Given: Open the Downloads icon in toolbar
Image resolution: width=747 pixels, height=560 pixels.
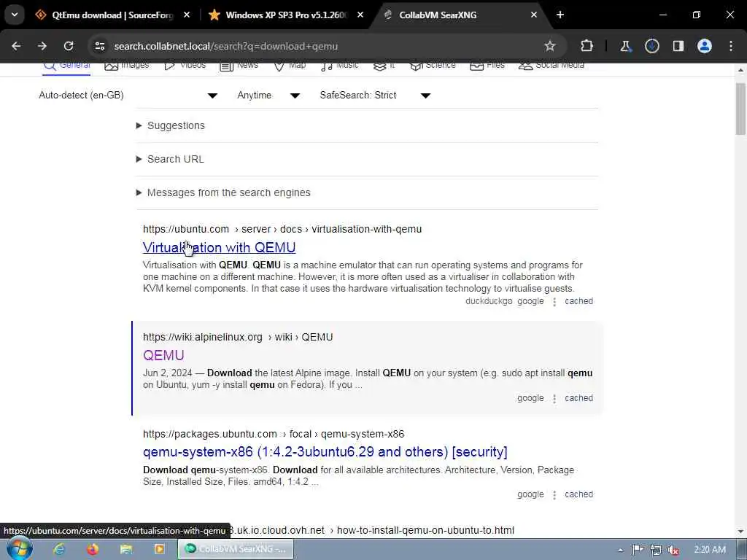Looking at the screenshot, I should tap(651, 46).
